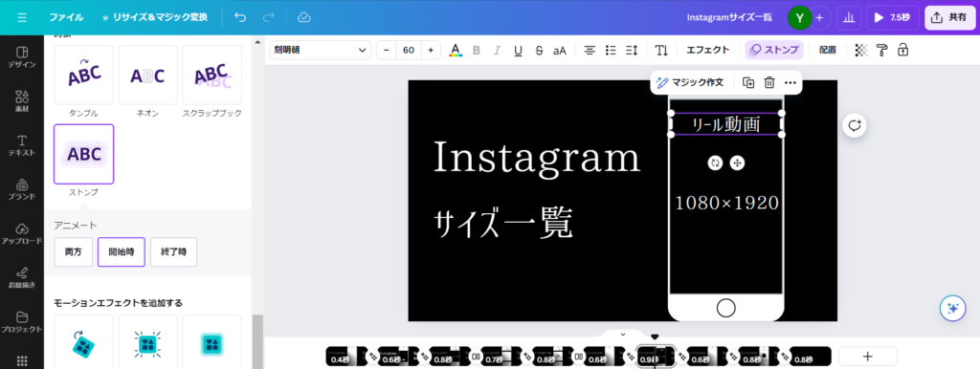Image resolution: width=980 pixels, height=369 pixels.
Task: Add a collaborator with the plus icon
Action: click(819, 17)
